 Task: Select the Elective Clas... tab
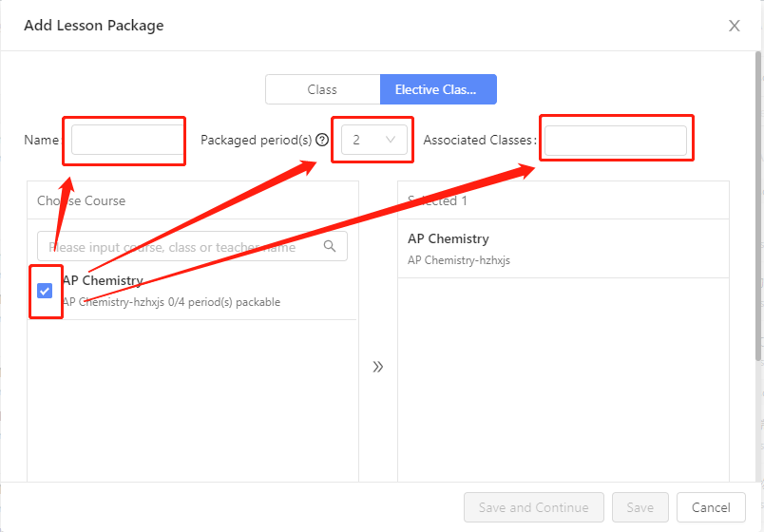pos(438,89)
